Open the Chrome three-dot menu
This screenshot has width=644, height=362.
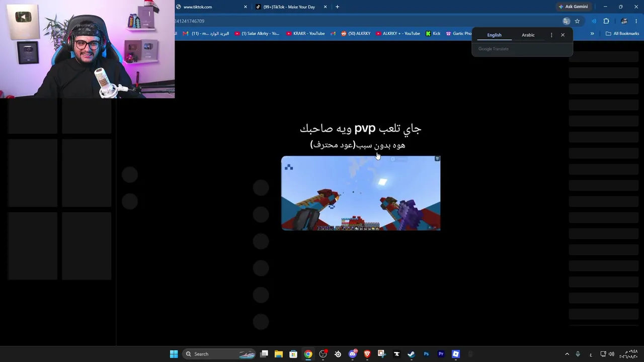click(x=636, y=21)
